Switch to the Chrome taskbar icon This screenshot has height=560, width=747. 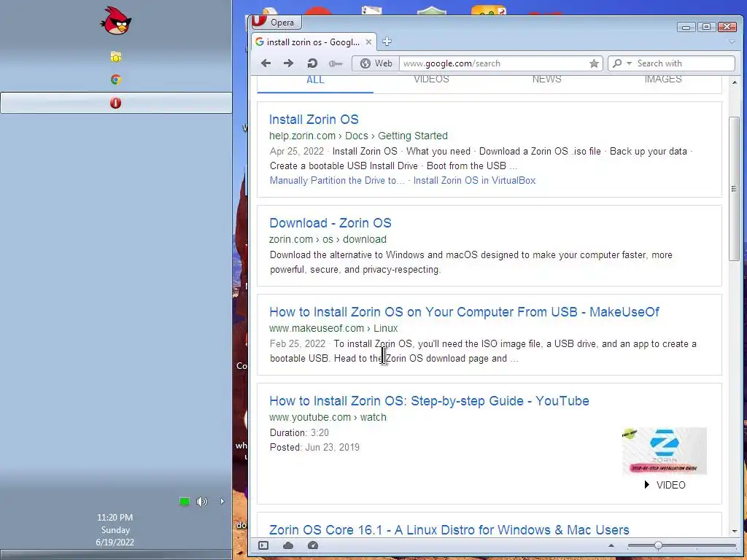[x=116, y=79]
